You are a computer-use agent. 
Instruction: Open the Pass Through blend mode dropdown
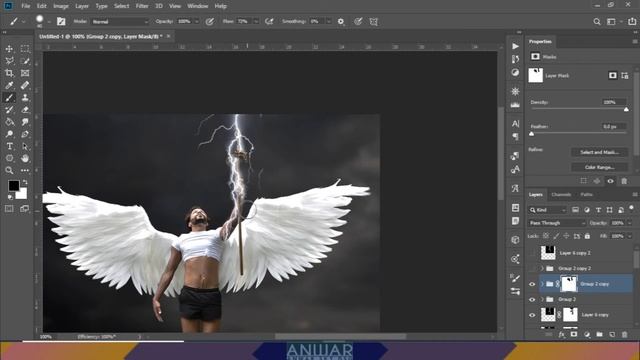pos(557,223)
